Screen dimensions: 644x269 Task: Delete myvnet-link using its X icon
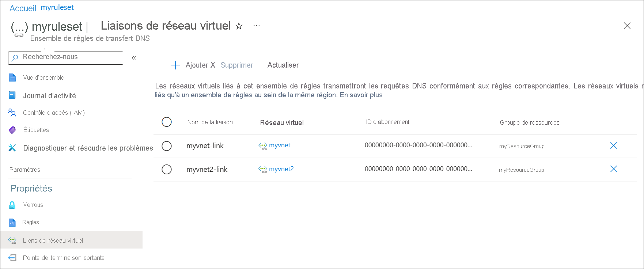click(x=614, y=145)
